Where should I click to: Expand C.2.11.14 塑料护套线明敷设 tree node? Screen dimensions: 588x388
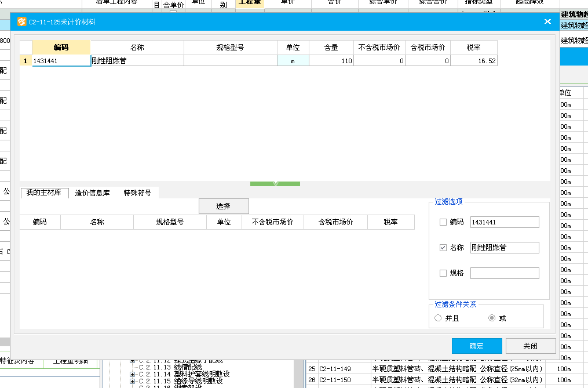click(x=133, y=374)
